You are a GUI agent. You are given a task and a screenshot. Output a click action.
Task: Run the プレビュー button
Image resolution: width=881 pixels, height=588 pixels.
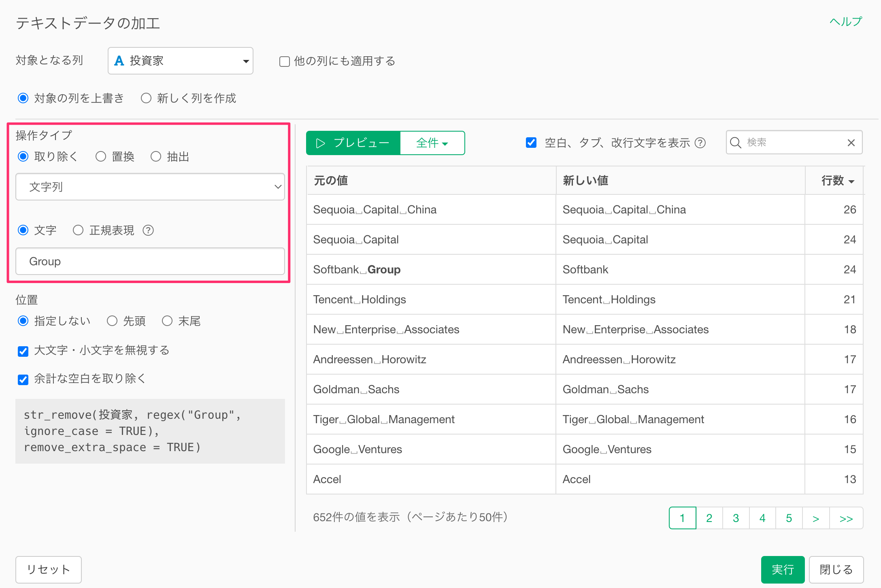(x=353, y=143)
